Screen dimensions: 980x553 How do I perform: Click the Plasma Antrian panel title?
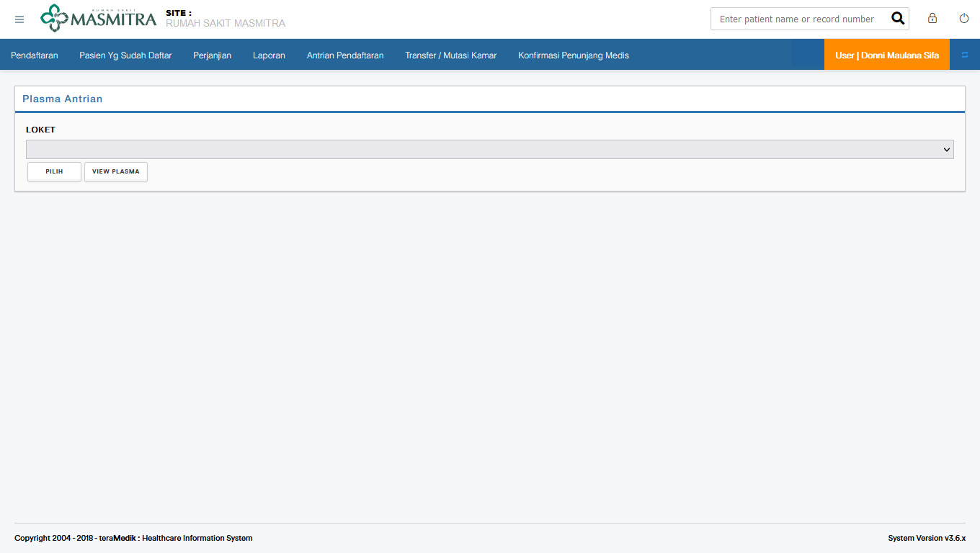tap(63, 99)
